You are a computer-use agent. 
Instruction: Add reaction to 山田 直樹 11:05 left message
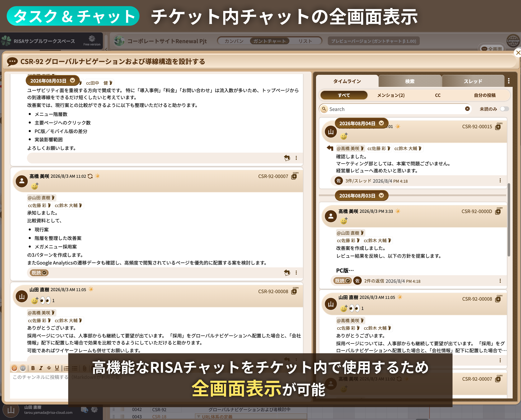coord(35,300)
